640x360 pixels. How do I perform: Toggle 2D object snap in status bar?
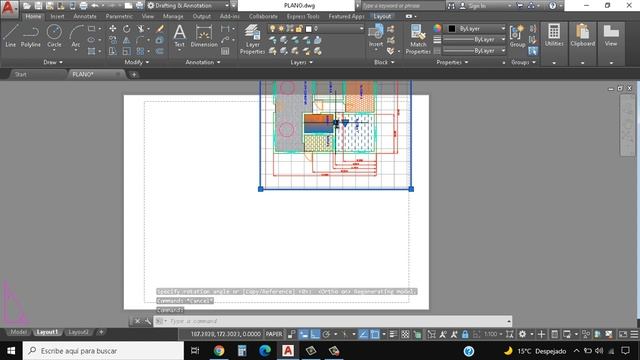tap(375, 334)
